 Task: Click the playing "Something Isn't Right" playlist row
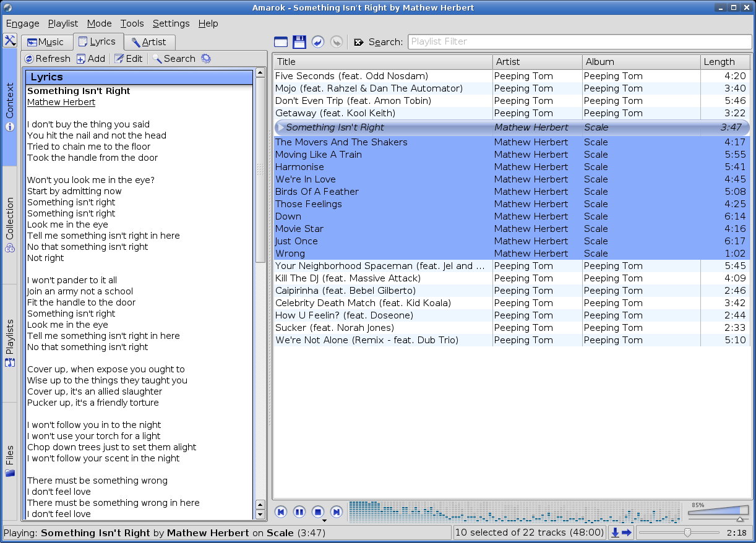[x=512, y=127]
